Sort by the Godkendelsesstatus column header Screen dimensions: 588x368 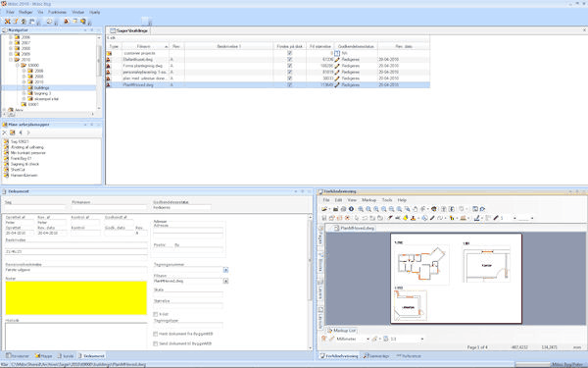point(356,46)
